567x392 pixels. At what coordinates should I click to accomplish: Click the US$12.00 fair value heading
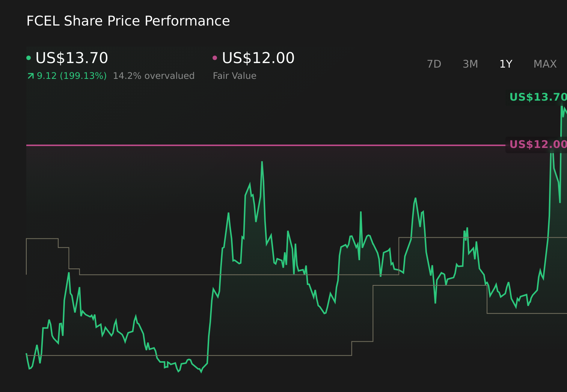pyautogui.click(x=258, y=58)
